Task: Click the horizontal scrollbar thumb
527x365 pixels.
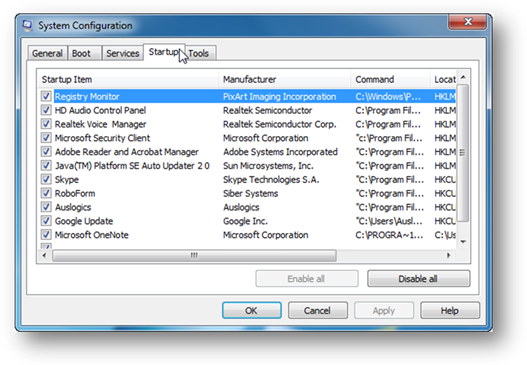Action: (x=194, y=255)
